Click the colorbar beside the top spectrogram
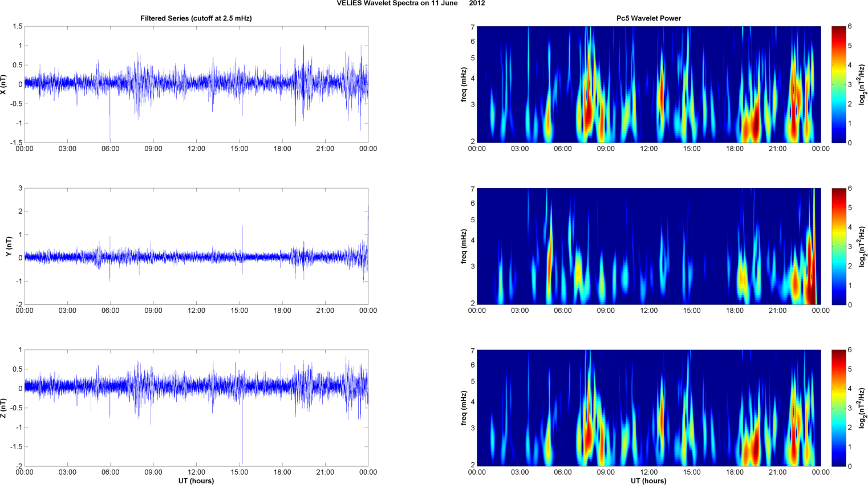 838,84
